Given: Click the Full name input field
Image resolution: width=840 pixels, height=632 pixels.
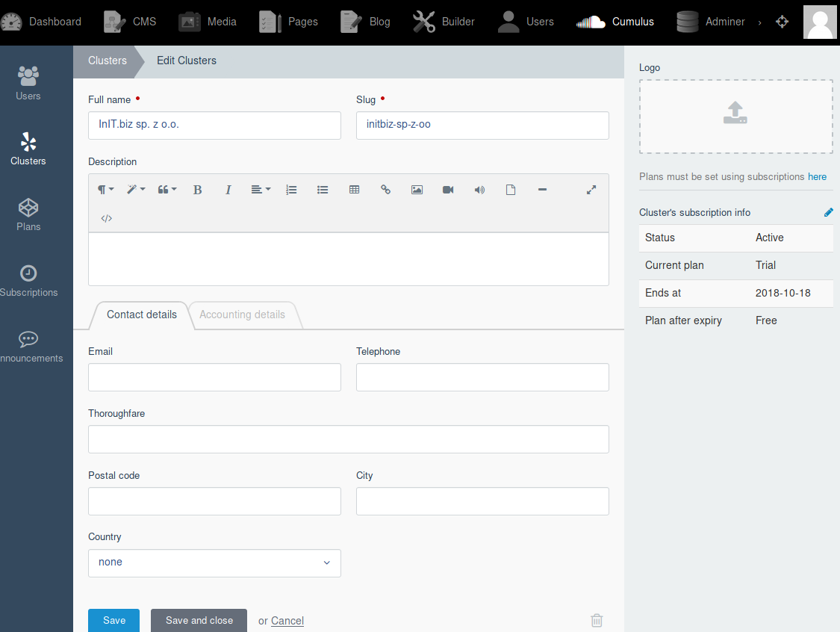Looking at the screenshot, I should click(x=214, y=126).
